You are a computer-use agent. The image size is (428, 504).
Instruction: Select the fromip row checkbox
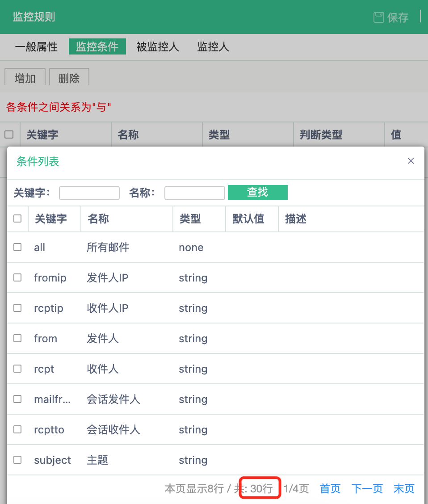(x=17, y=277)
